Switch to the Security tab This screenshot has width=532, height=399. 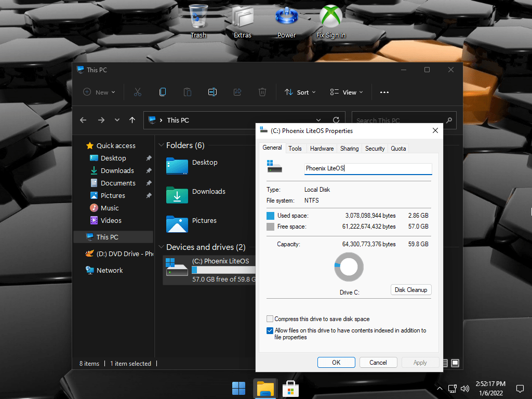pos(375,148)
